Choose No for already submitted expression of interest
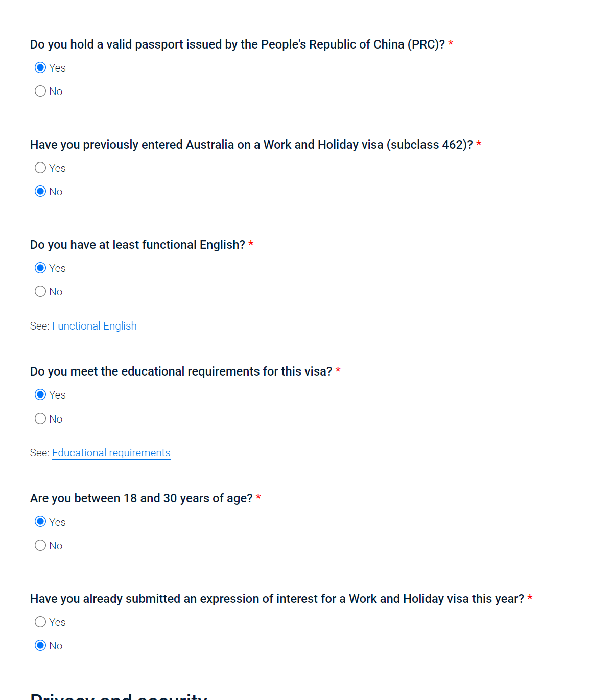The image size is (589, 700). tap(40, 646)
